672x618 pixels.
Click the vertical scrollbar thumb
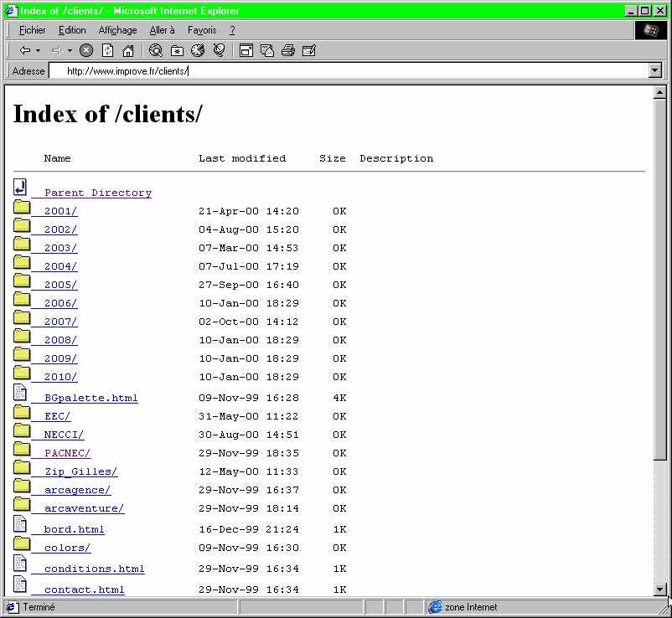pos(660,279)
